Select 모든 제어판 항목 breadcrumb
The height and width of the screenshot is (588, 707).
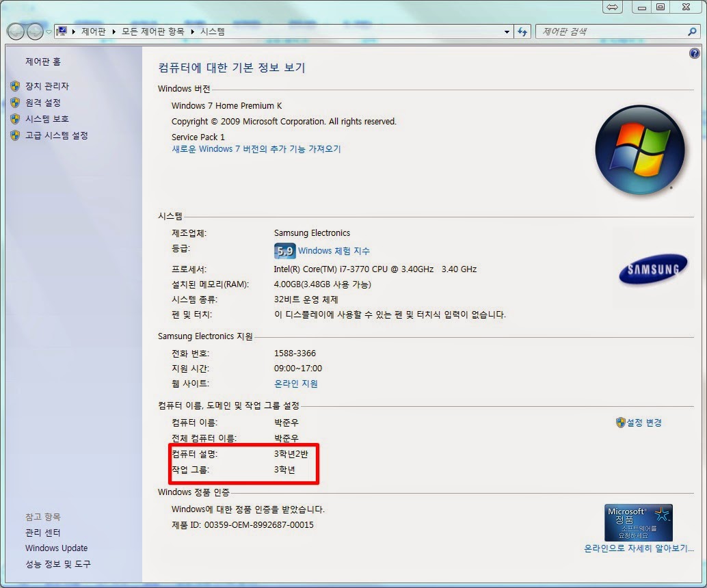(x=153, y=31)
